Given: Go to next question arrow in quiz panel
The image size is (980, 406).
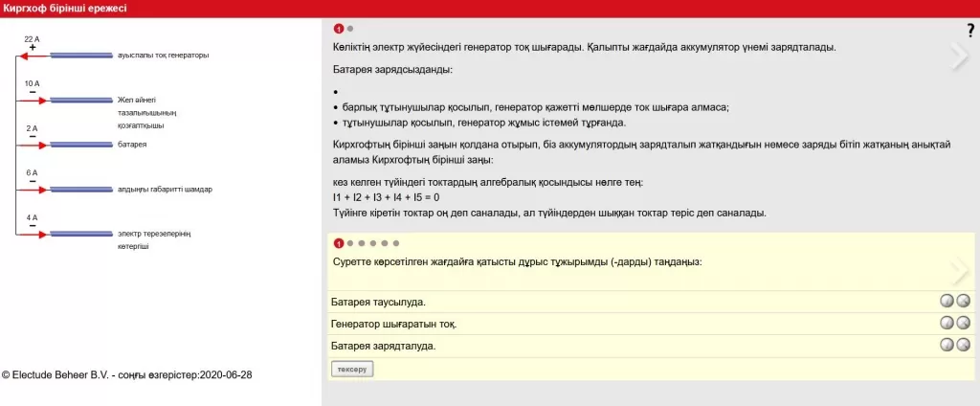Looking at the screenshot, I should point(959,271).
